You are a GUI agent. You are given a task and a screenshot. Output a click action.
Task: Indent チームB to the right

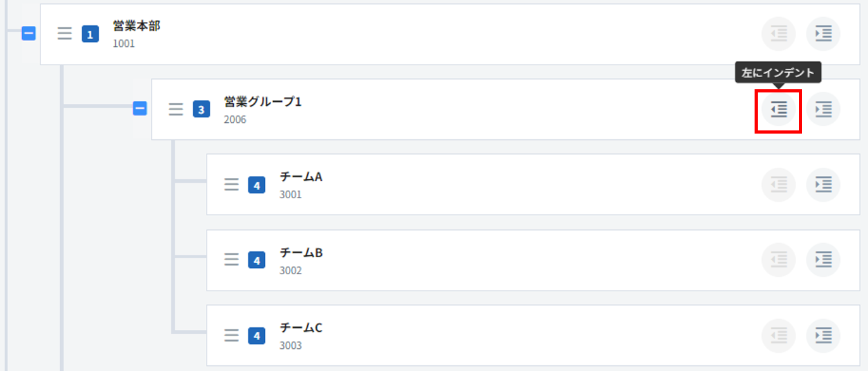point(823,260)
